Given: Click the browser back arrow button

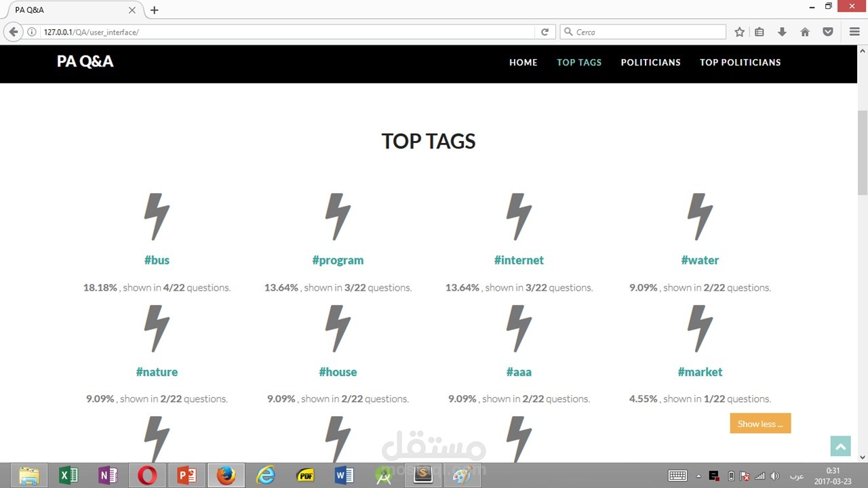Looking at the screenshot, I should coord(14,32).
